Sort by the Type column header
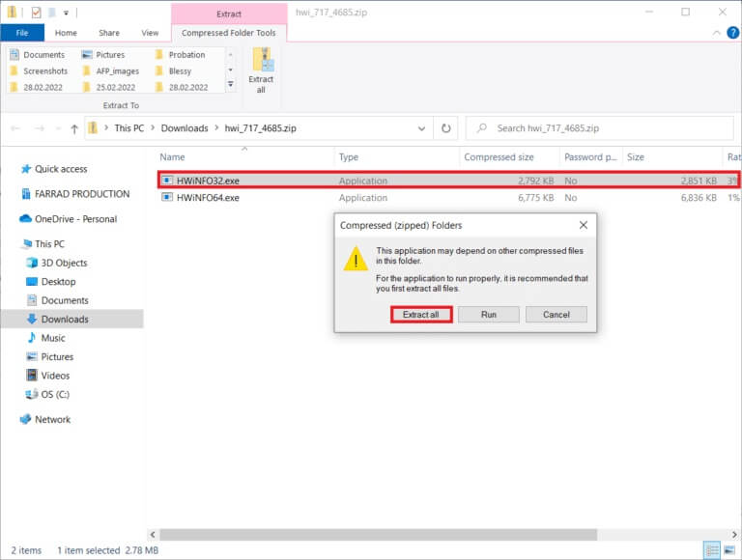This screenshot has height=560, width=742. [x=349, y=157]
